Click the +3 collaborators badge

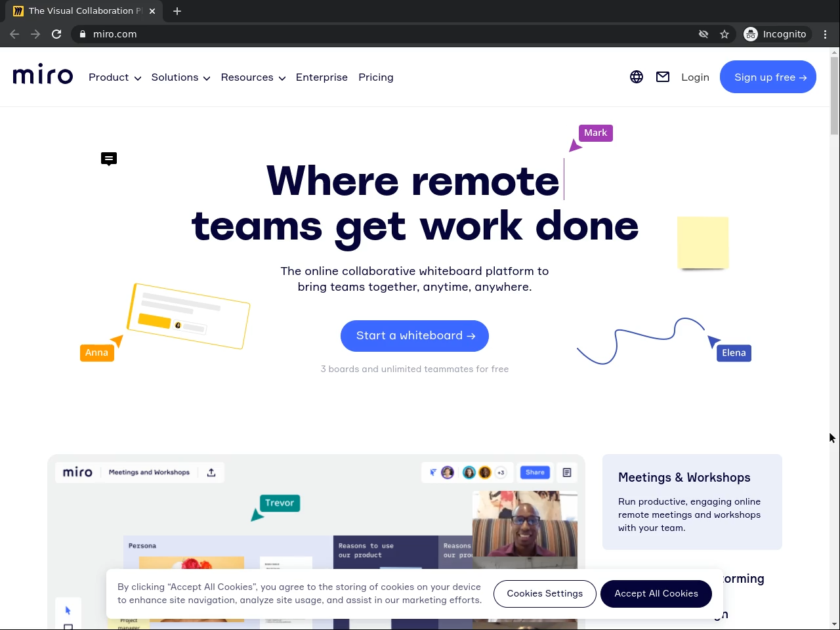pos(501,472)
